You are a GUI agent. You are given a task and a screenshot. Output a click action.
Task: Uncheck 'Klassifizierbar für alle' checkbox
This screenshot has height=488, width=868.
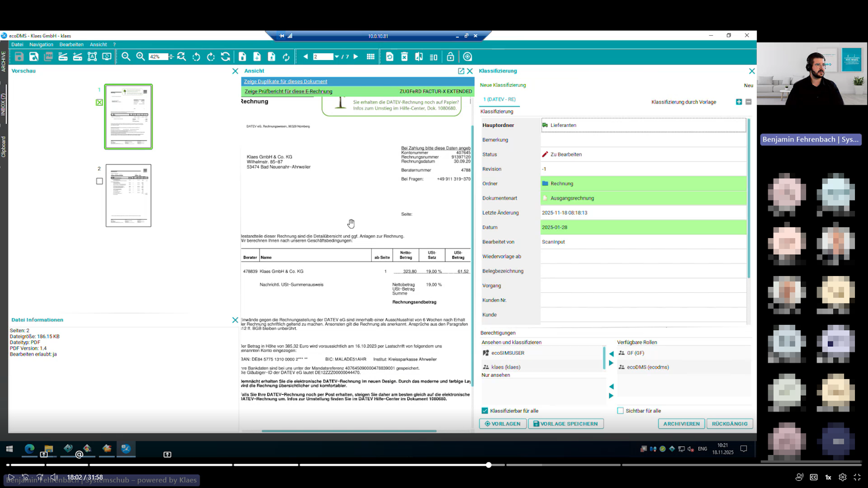point(485,410)
